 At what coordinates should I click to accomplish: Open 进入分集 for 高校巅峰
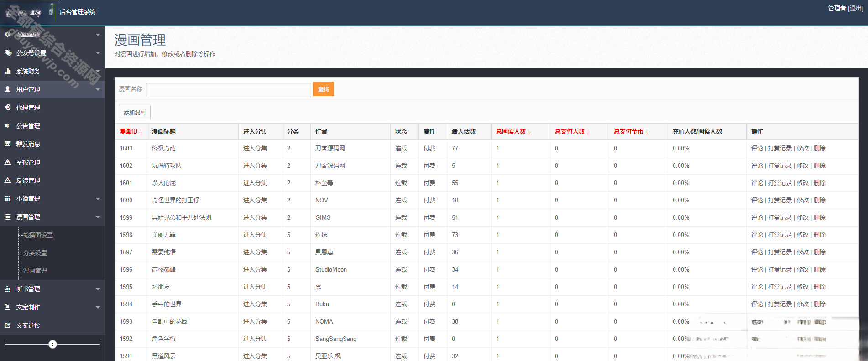point(255,269)
